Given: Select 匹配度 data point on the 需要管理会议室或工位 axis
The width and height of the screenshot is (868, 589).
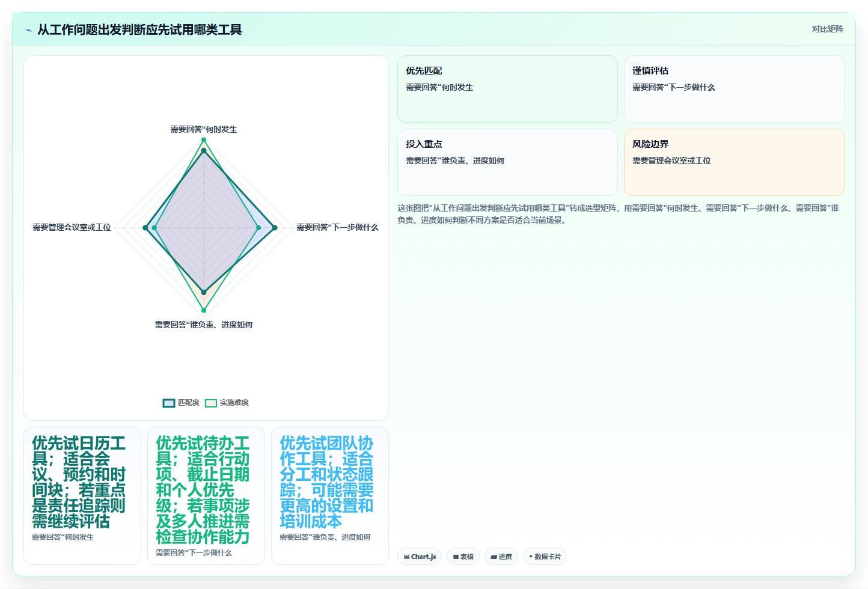Looking at the screenshot, I should (145, 228).
